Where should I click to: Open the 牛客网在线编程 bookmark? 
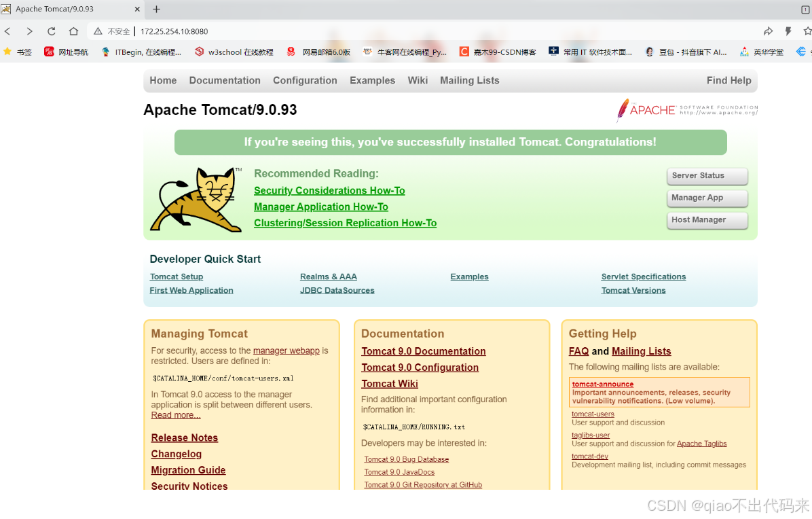405,52
